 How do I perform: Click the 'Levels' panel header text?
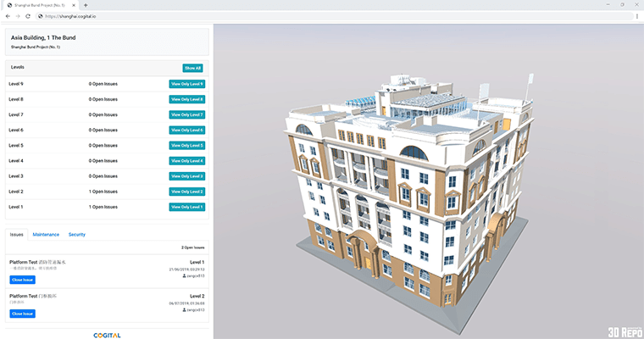(x=18, y=67)
